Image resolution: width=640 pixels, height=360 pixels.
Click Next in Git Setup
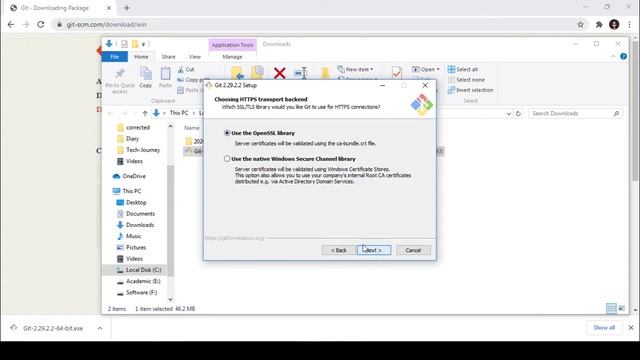tap(374, 250)
